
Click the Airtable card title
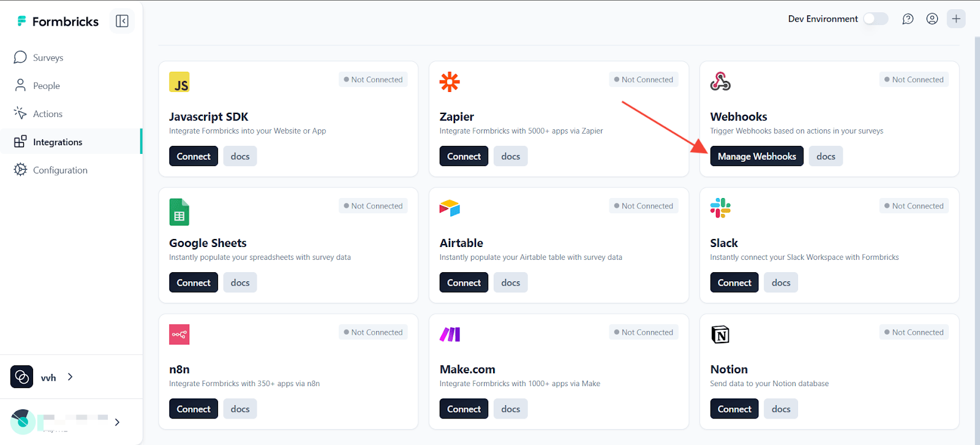(461, 243)
